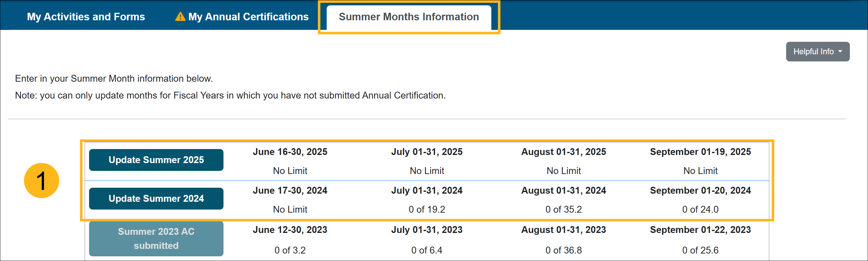The height and width of the screenshot is (261, 868).
Task: Click the July 01-31, 2025 date header
Action: click(427, 152)
